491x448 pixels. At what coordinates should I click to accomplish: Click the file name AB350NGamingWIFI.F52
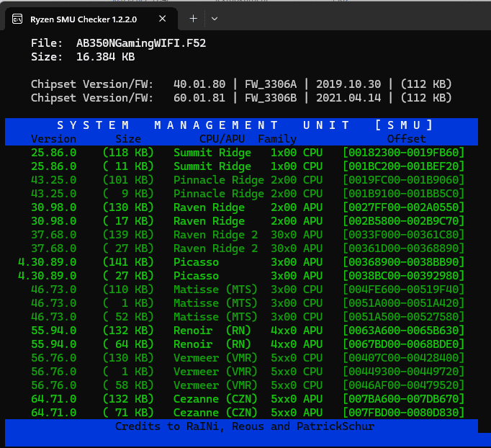pyautogui.click(x=141, y=43)
